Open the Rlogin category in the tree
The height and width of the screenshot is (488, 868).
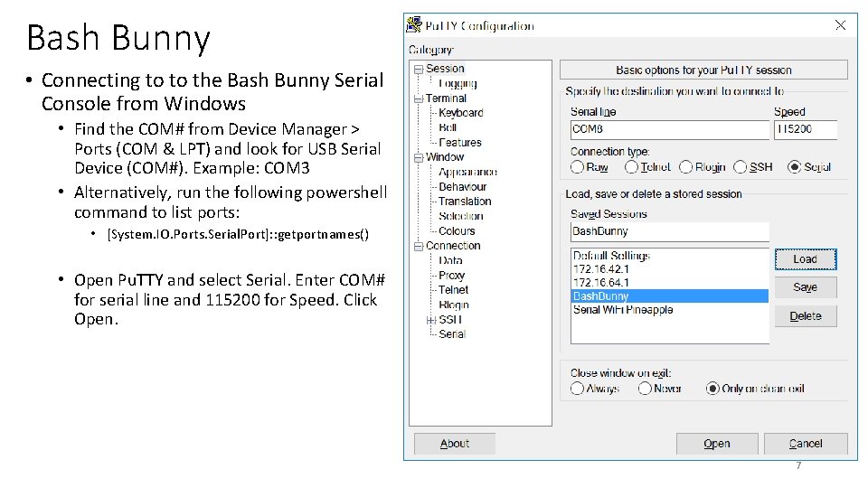pos(453,305)
